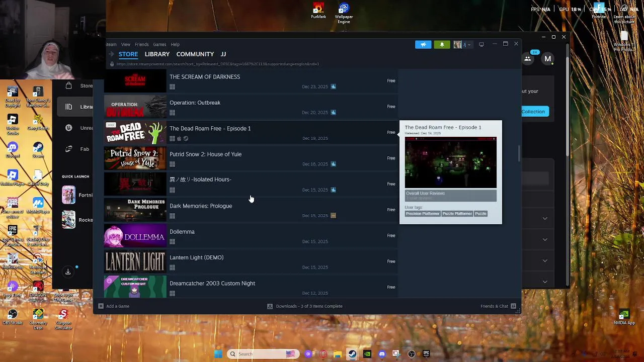The height and width of the screenshot is (362, 644).
Task: Click the review icon beside Dec 20, 2025
Action: 333,112
